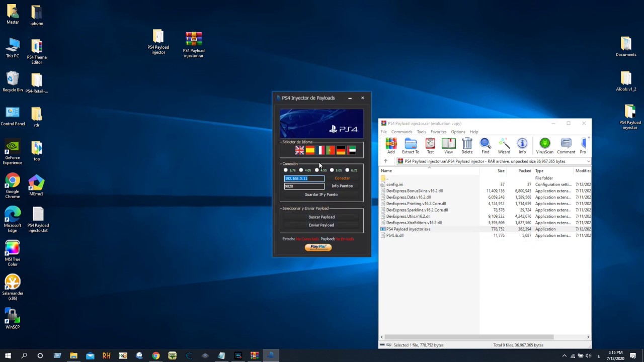Image resolution: width=644 pixels, height=362 pixels.
Task: Click the Find icon in WinRAR
Action: point(485,146)
